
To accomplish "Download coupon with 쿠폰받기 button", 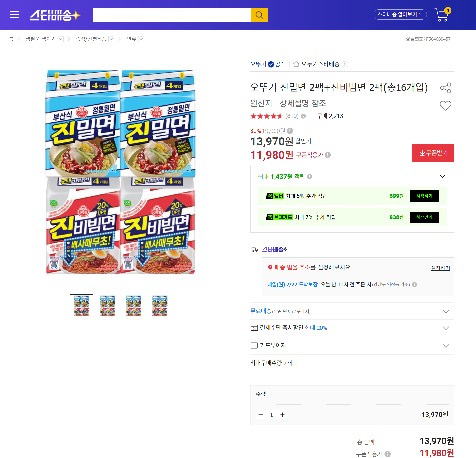I will [x=433, y=153].
